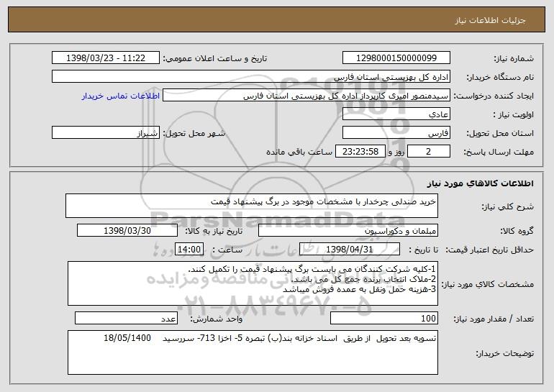Click the label واحد شمارش
This screenshot has width=554, height=392.
(x=217, y=319)
